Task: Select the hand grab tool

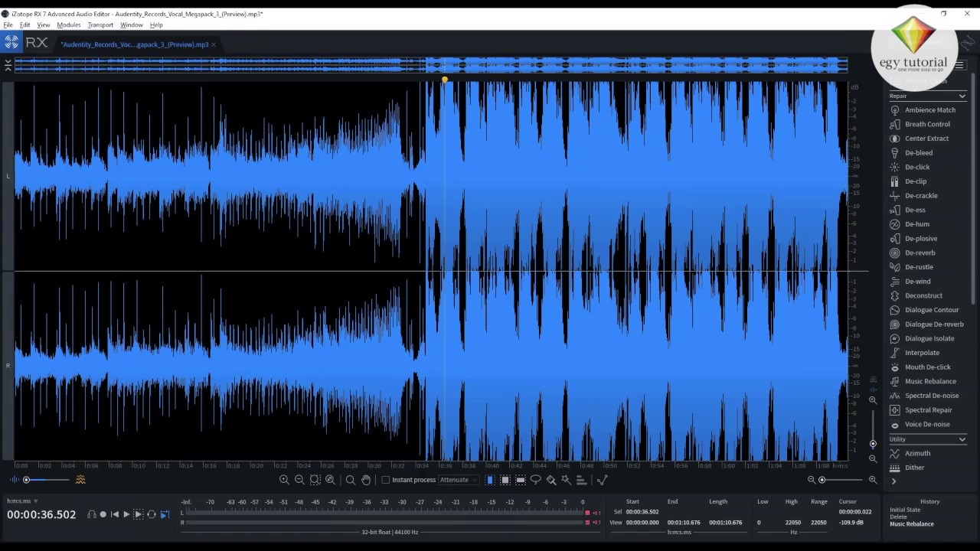Action: 366,480
